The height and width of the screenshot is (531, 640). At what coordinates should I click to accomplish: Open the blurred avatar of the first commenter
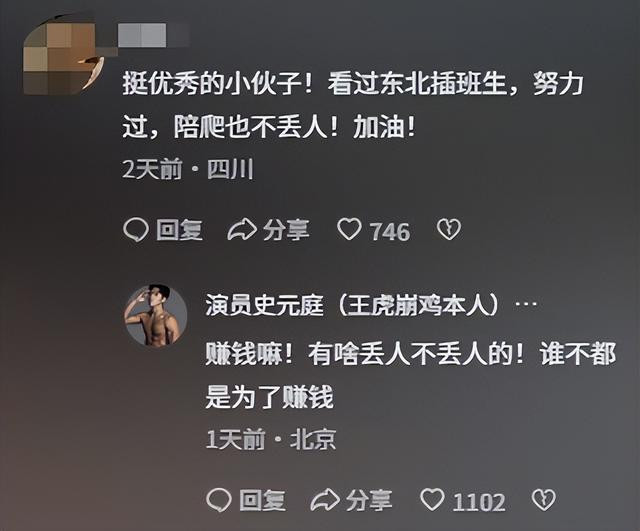(x=61, y=55)
